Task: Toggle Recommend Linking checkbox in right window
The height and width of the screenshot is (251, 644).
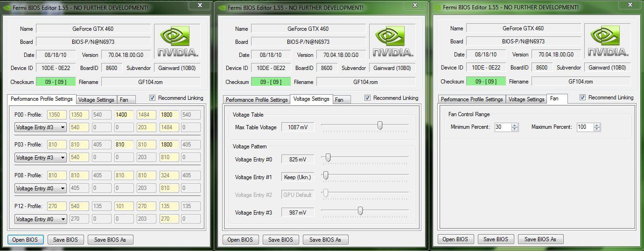Action: click(x=583, y=98)
